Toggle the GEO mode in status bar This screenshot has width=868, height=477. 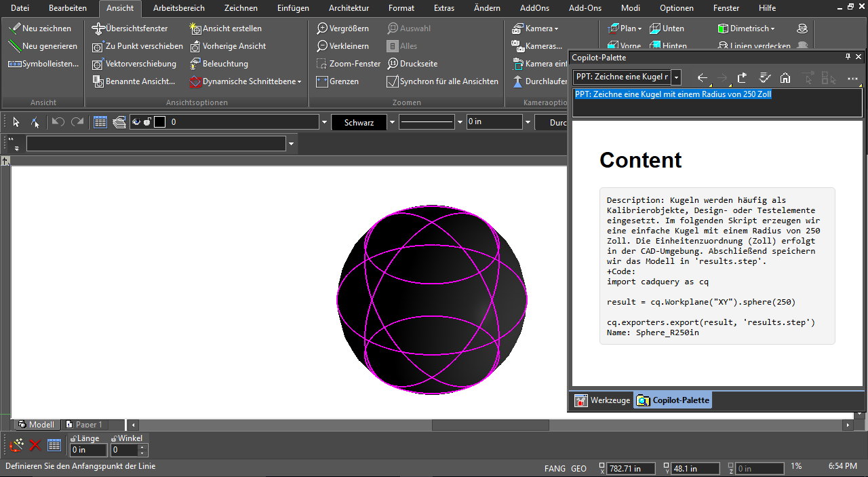click(578, 468)
